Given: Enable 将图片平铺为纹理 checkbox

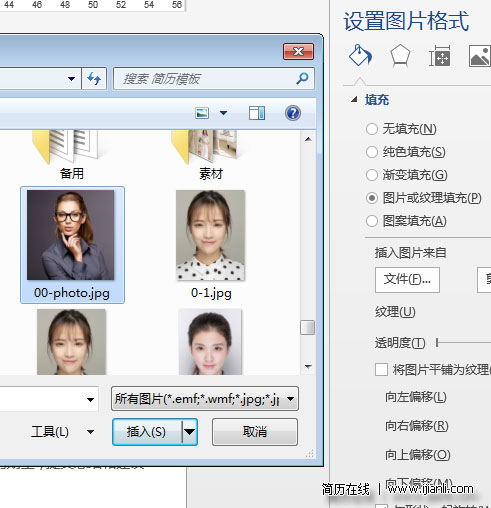Looking at the screenshot, I should (381, 369).
